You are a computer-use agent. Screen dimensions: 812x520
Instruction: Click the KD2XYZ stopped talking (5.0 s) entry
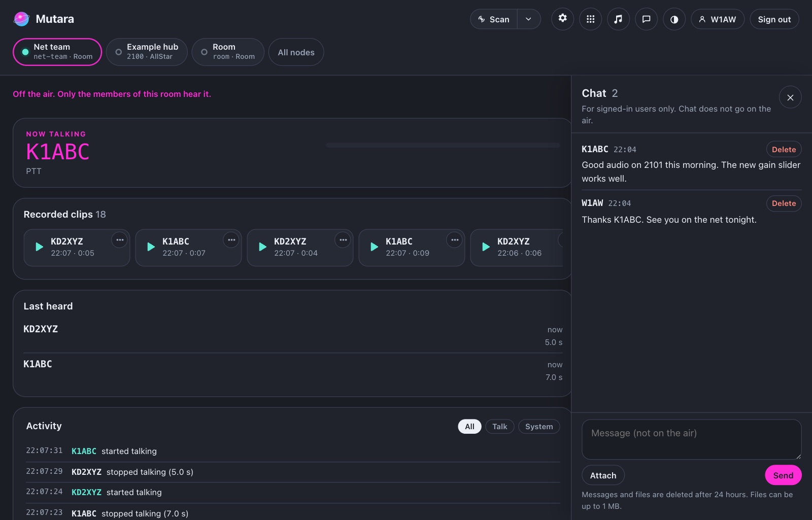point(293,472)
